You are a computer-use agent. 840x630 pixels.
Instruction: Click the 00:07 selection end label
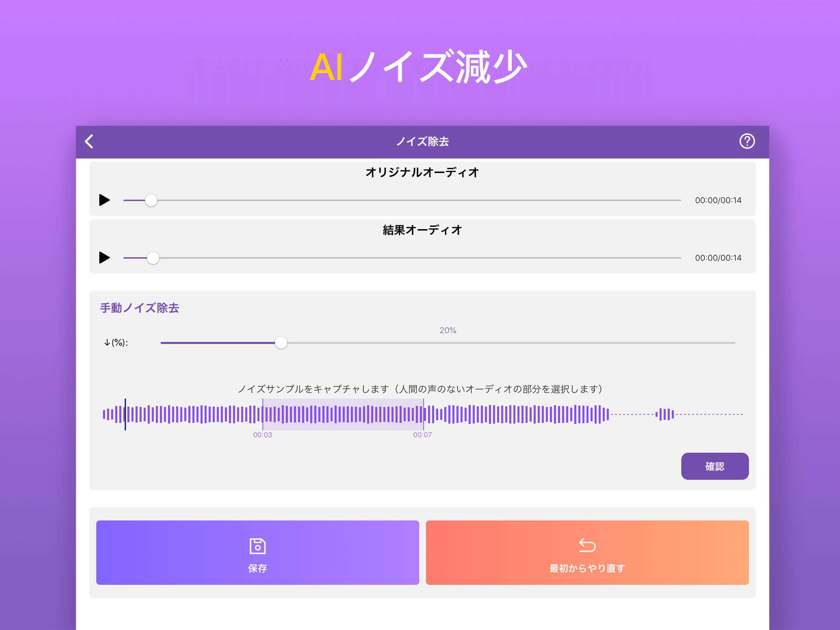point(423,435)
